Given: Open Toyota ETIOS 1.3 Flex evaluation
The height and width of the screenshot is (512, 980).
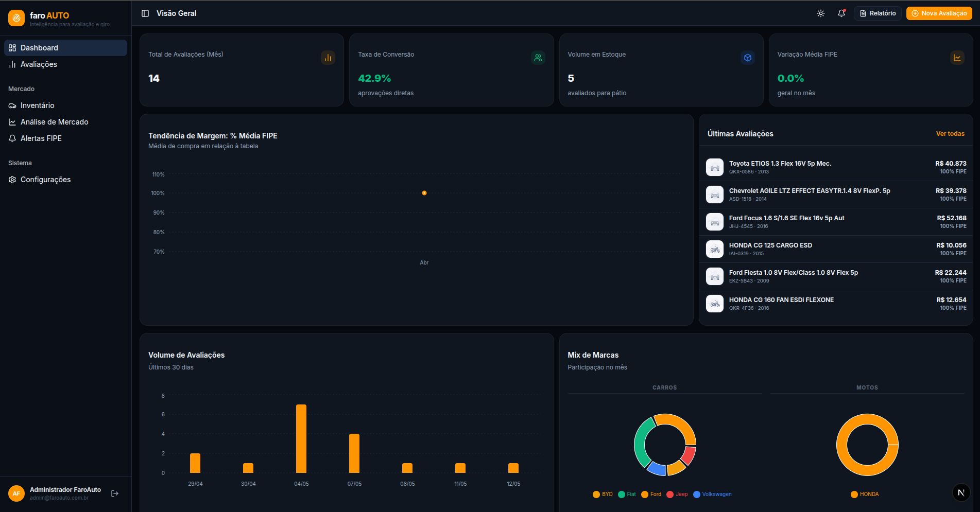Looking at the screenshot, I should pyautogui.click(x=836, y=167).
